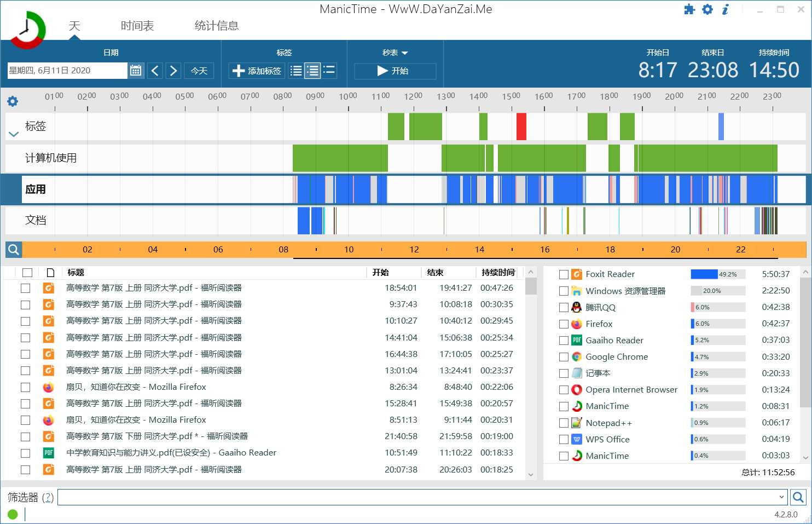Tick the Google Chrome checkbox

564,356
